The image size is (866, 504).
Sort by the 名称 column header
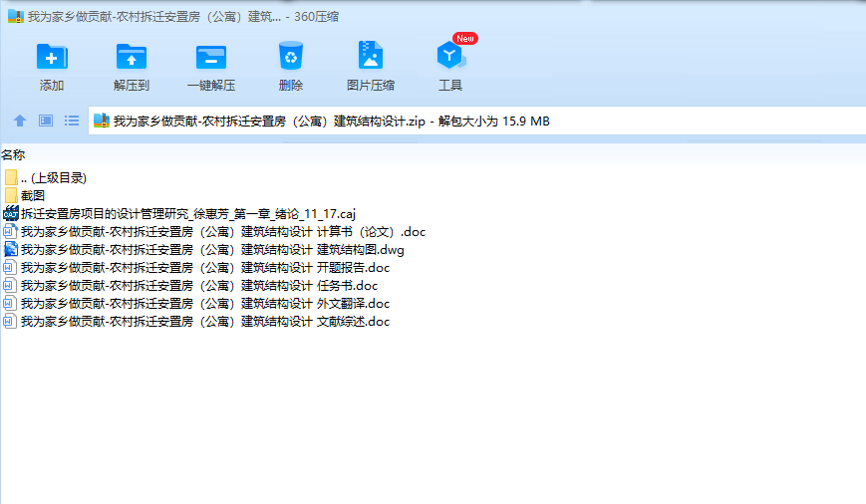[x=13, y=155]
